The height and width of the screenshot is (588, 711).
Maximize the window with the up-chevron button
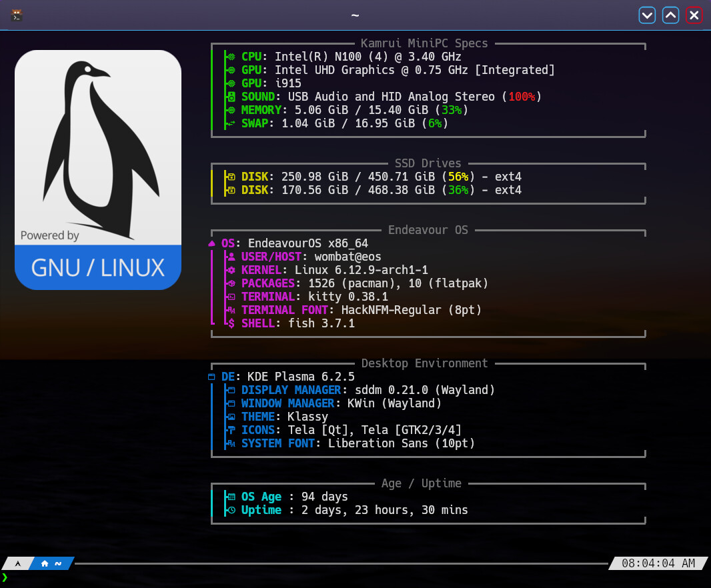[x=670, y=15]
